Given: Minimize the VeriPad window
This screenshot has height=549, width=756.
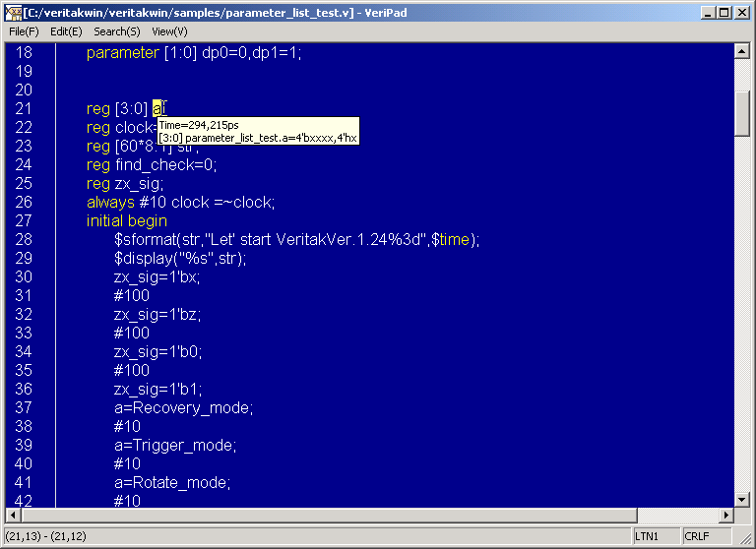Looking at the screenshot, I should (708, 13).
